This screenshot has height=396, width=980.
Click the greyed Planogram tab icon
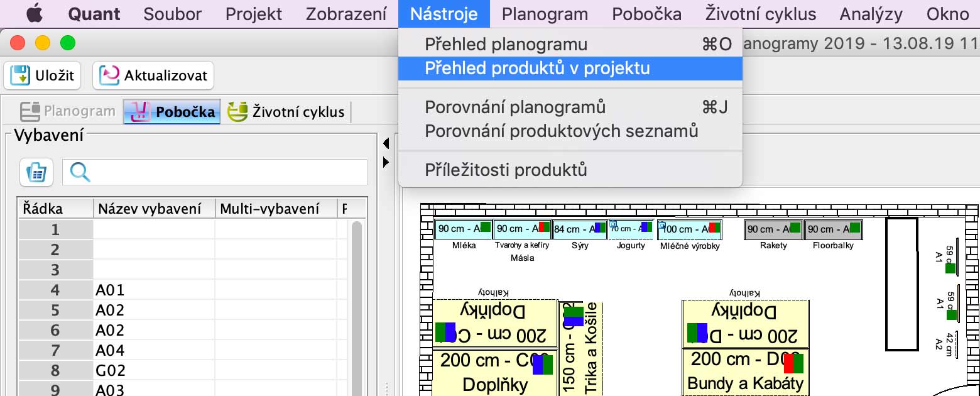tap(30, 112)
